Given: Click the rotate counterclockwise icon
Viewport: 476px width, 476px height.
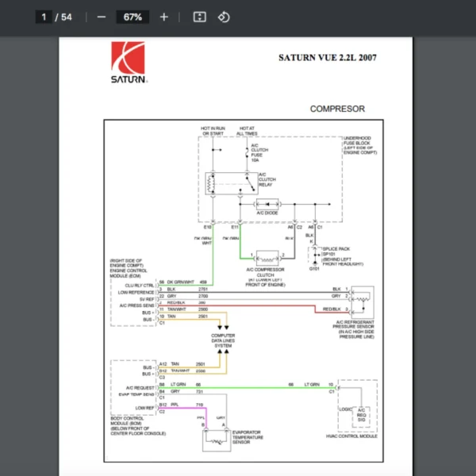Looking at the screenshot, I should click(224, 17).
